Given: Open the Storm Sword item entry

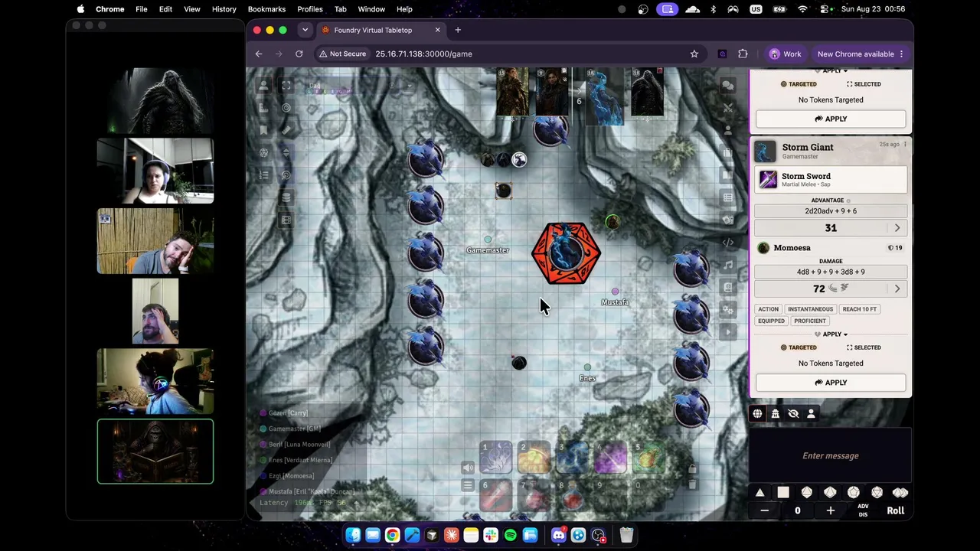Looking at the screenshot, I should 831,180.
